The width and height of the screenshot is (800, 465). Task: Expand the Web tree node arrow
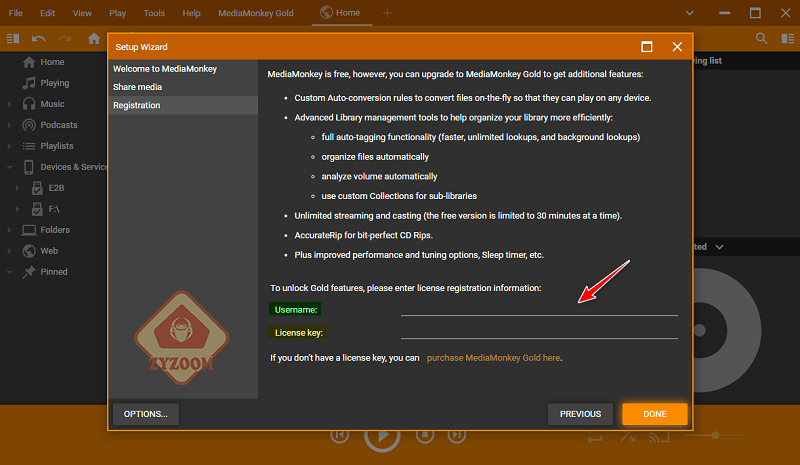(9, 251)
